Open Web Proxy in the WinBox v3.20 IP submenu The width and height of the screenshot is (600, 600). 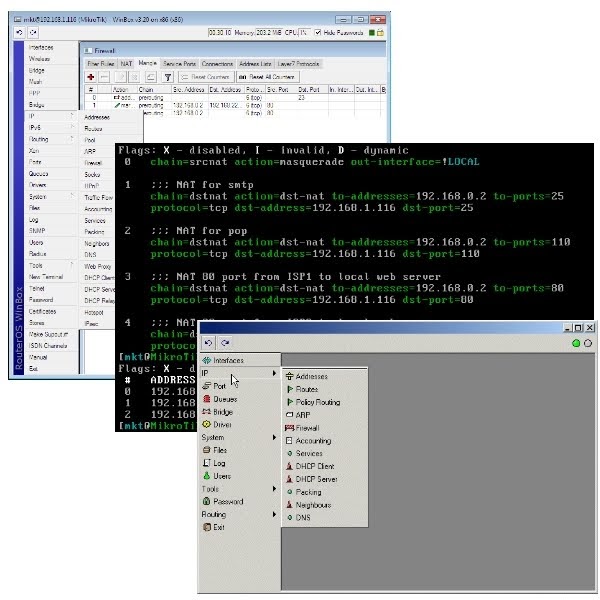98,266
